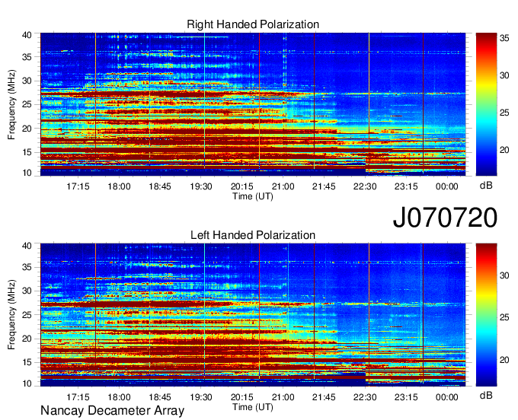Click the Right Handed Polarization color scale bar

486,104
